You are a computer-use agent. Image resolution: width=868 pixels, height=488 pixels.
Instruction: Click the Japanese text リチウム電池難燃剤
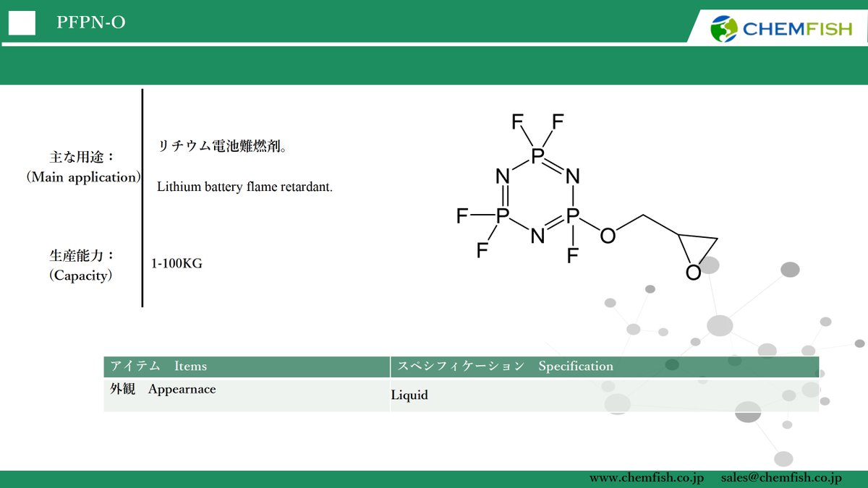click(x=223, y=147)
